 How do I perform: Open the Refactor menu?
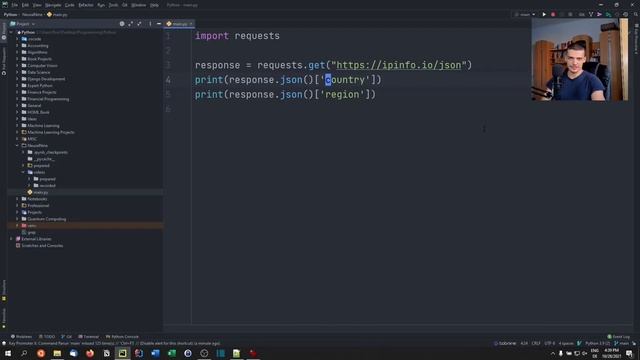[86, 5]
